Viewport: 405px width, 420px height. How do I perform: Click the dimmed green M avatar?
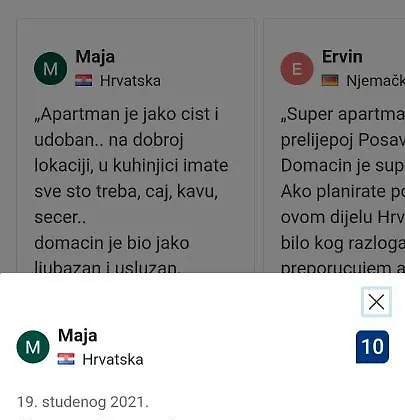tap(51, 68)
